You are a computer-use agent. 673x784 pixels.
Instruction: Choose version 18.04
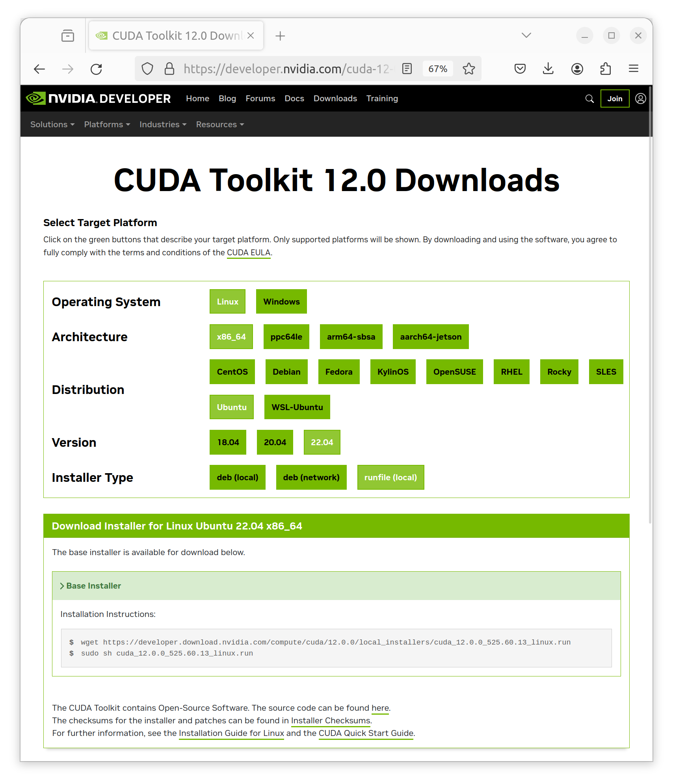[x=228, y=442]
